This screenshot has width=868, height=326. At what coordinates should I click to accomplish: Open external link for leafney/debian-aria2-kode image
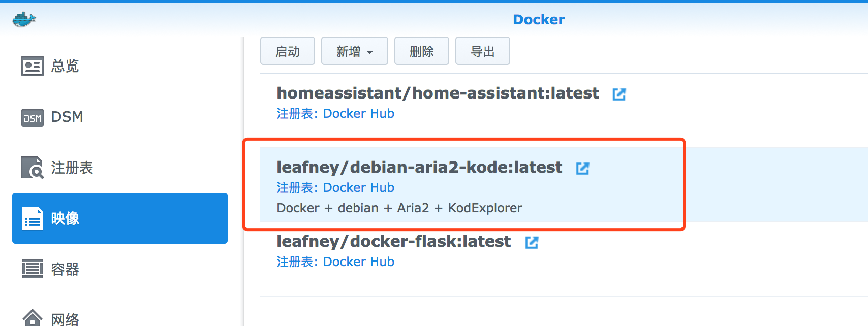(x=582, y=168)
